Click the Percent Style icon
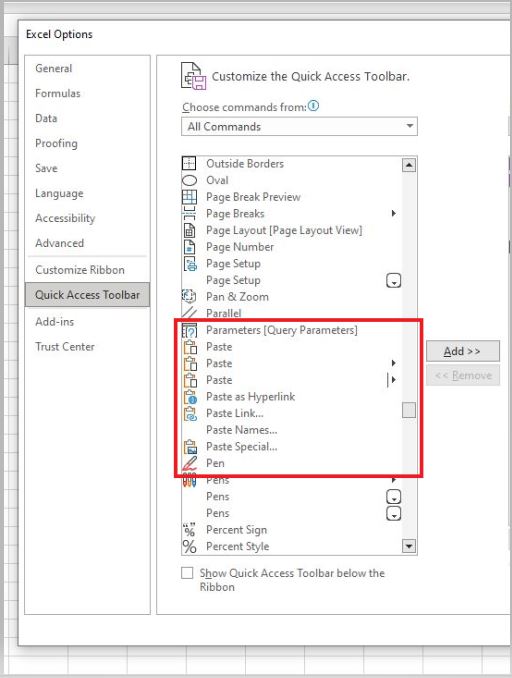 pyautogui.click(x=189, y=547)
